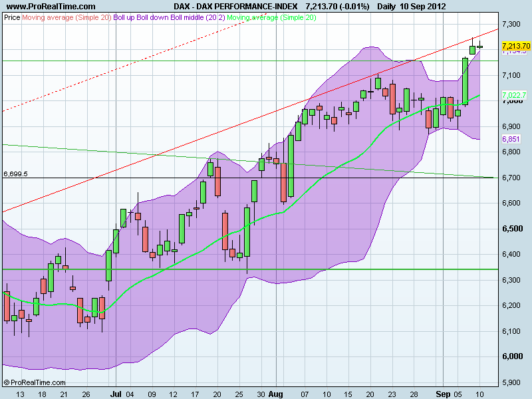Click the 10 Sep 2012 date in header

pos(423,6)
